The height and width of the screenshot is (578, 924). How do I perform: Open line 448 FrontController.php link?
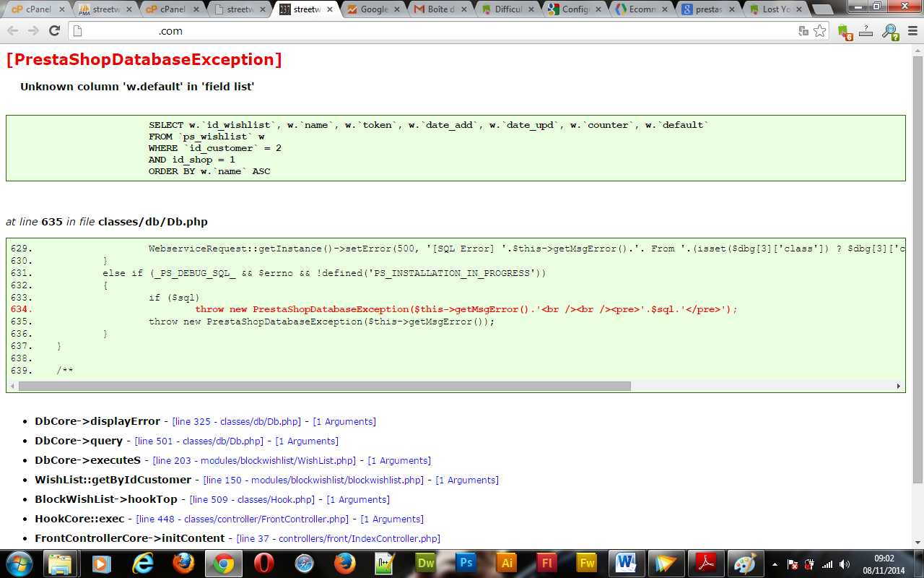click(x=243, y=519)
